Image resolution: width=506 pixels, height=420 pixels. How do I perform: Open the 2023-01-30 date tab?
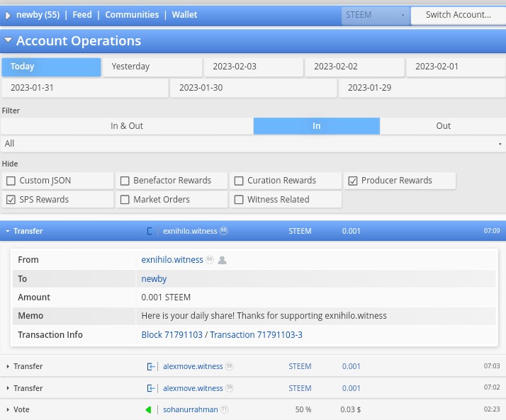pos(254,88)
